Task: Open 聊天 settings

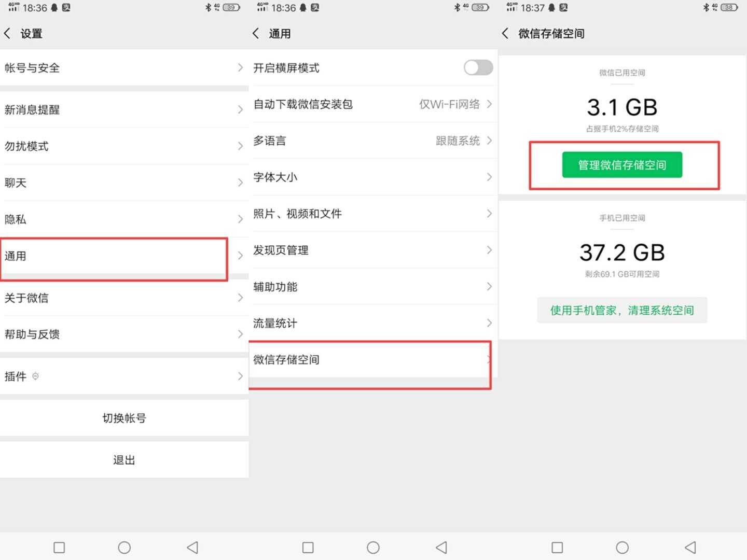Action: click(125, 183)
